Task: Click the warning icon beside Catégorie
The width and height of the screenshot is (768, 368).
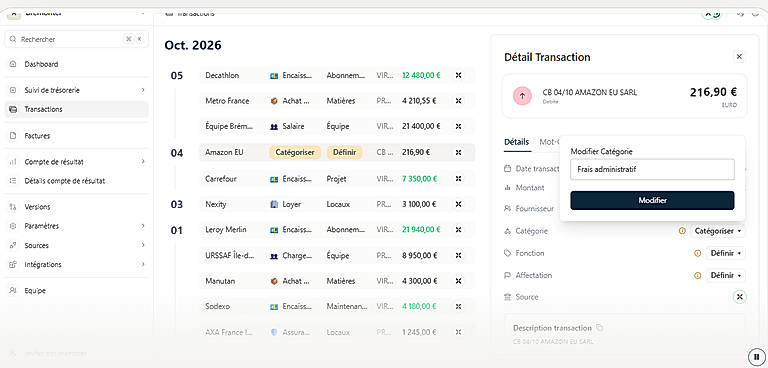Action: coord(682,231)
